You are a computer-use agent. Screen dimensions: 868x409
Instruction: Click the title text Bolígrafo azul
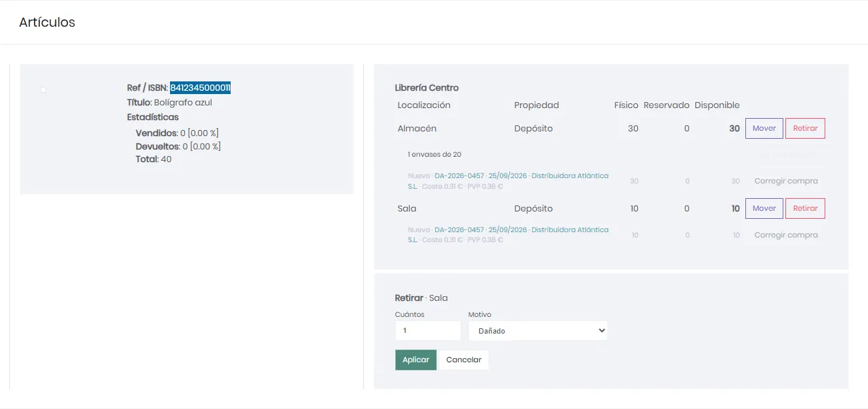(183, 103)
